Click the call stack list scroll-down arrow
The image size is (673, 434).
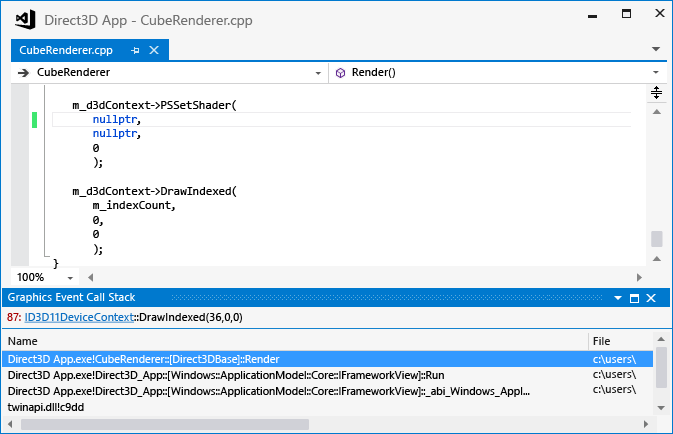click(661, 408)
